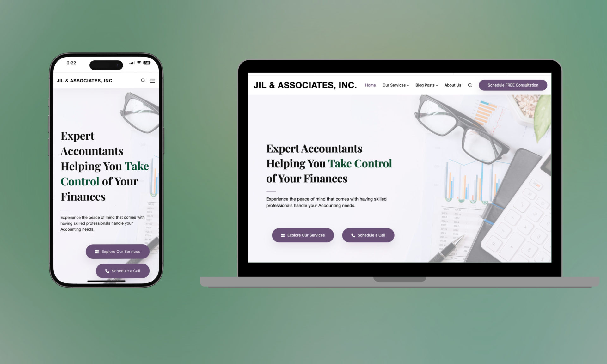Image resolution: width=607 pixels, height=364 pixels.
Task: Click the About Us navigation item
Action: click(x=453, y=85)
